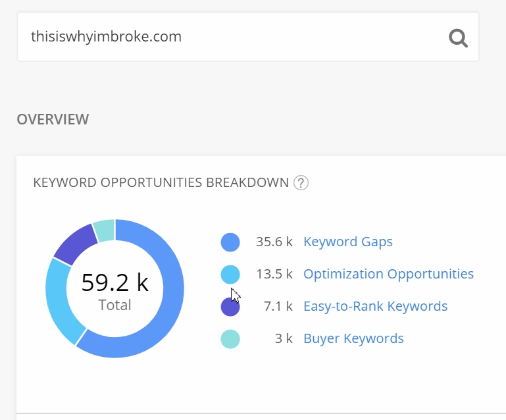
Task: Go to Easy-to-Rank Keywords
Action: (375, 306)
